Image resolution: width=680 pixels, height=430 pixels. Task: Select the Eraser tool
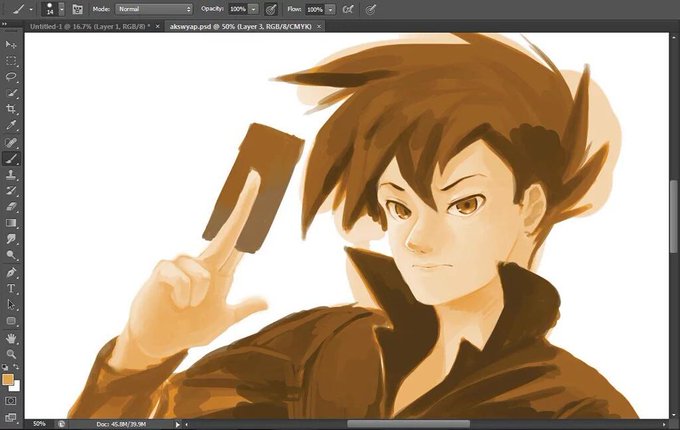coord(11,207)
